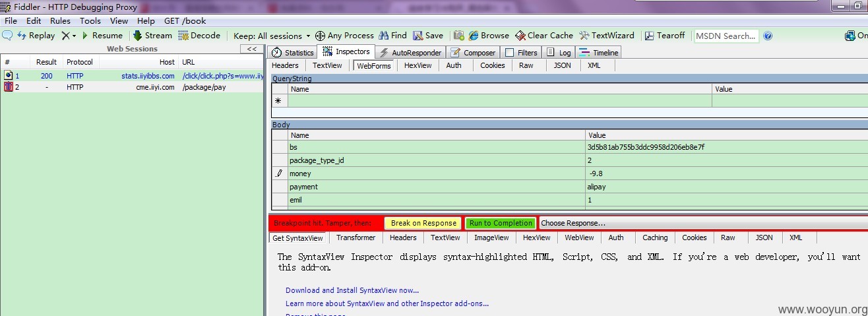Select request Auth inspector tab
The image size is (868, 316).
454,65
